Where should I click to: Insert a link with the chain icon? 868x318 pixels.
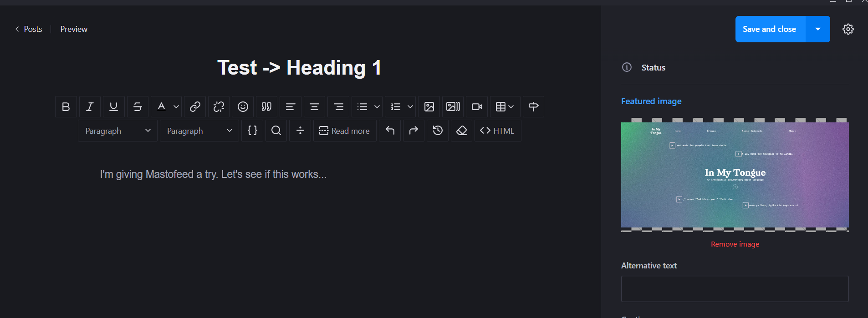pos(195,106)
